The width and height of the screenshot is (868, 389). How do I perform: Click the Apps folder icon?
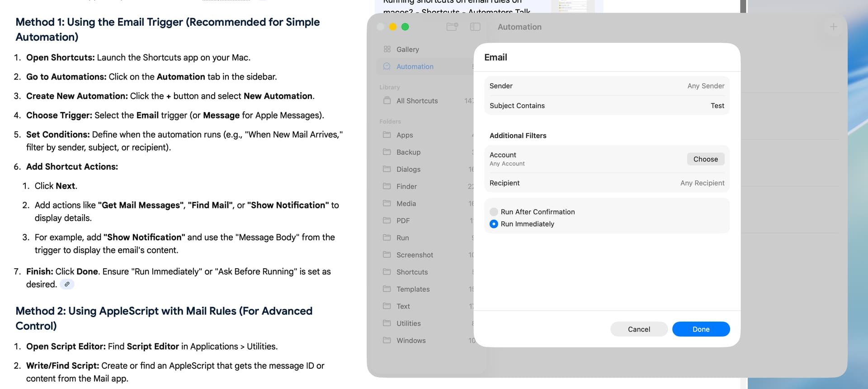[387, 135]
